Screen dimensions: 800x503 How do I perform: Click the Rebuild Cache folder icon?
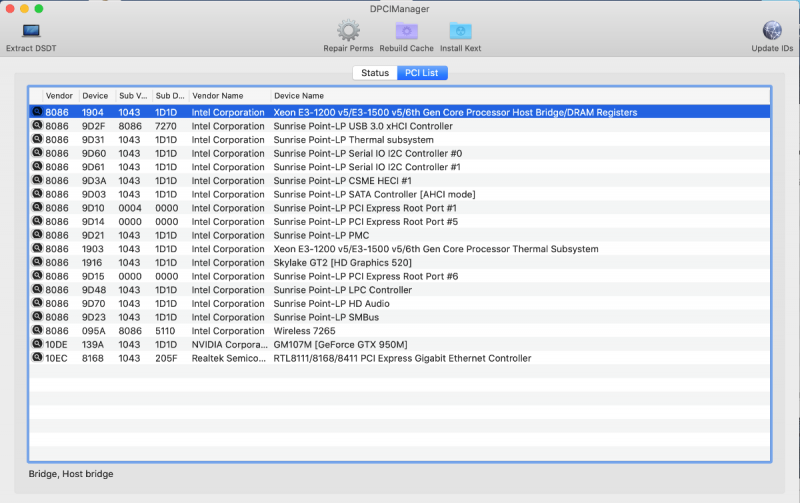point(406,31)
